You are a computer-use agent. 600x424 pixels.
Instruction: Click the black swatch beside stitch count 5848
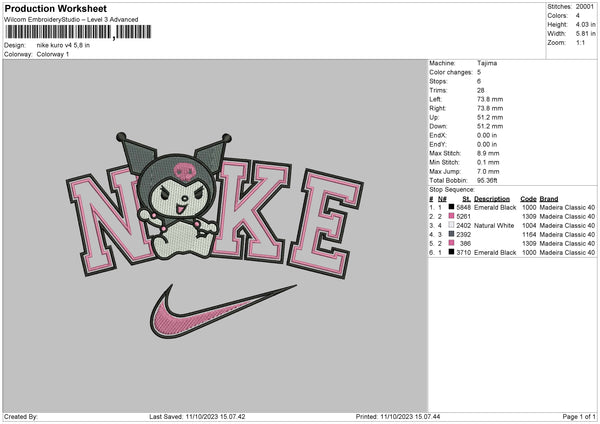pos(451,207)
